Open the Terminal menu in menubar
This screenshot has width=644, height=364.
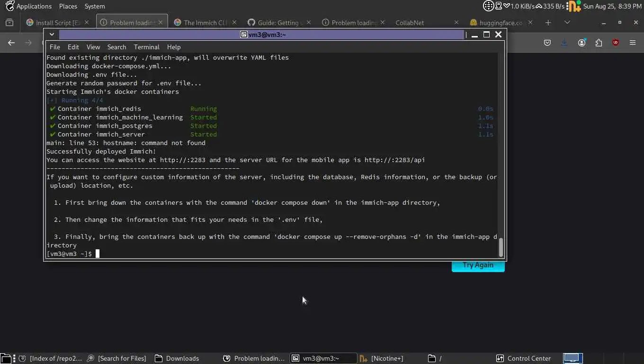click(x=146, y=47)
